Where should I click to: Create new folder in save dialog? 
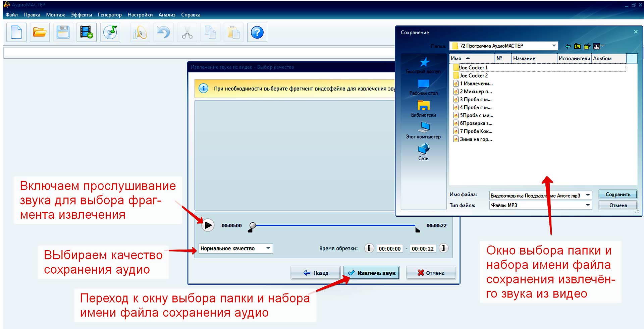click(587, 46)
